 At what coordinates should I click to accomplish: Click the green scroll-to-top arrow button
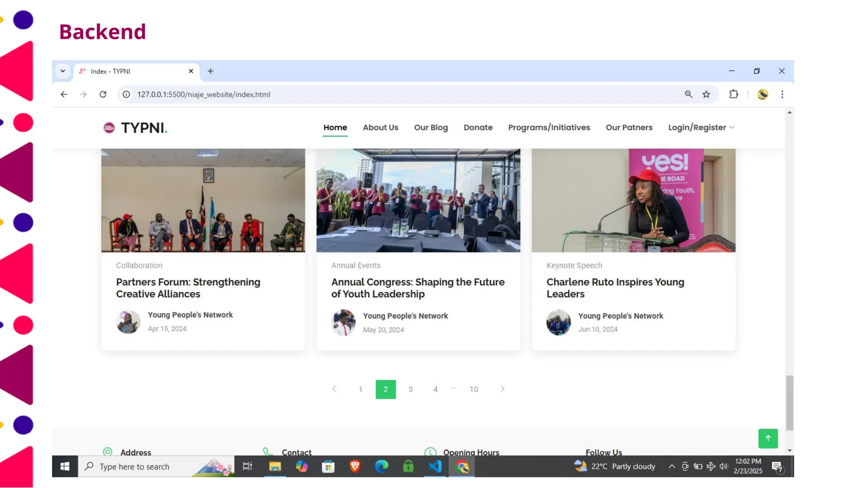[x=768, y=438]
